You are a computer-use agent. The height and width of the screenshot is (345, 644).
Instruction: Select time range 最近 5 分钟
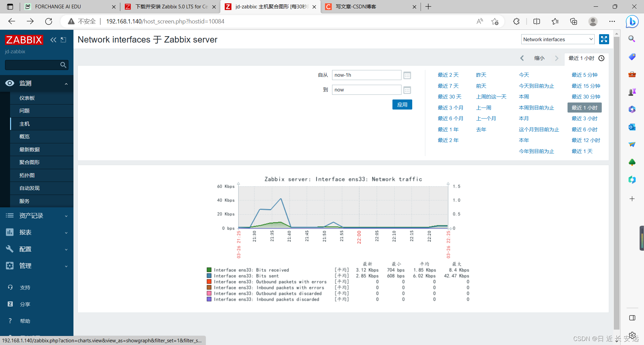pyautogui.click(x=585, y=75)
